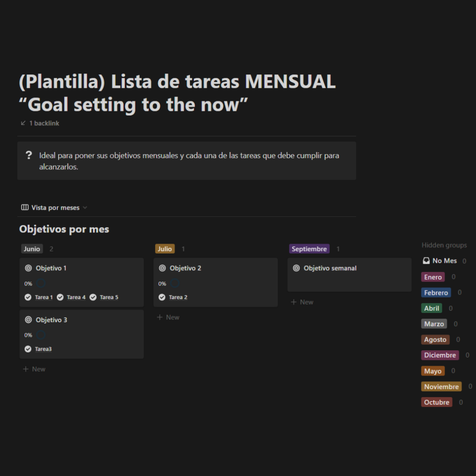476x476 pixels.
Task: Open the 1 backlink link
Action: (x=44, y=123)
